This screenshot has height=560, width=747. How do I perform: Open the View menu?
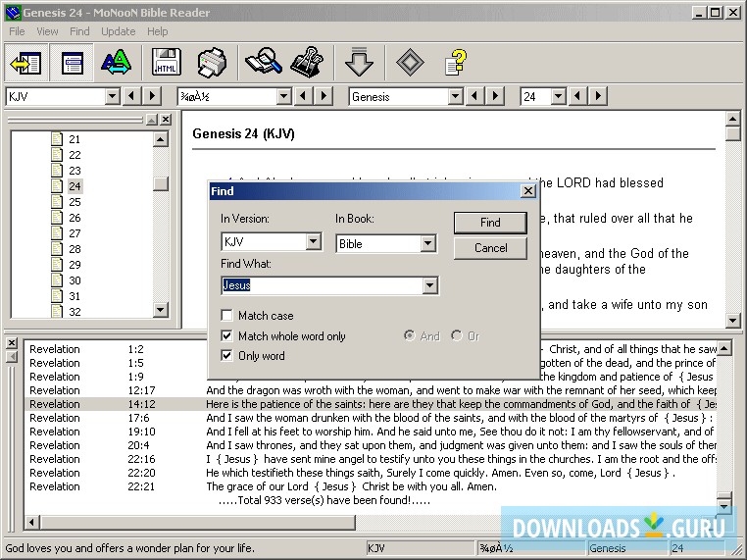[47, 31]
